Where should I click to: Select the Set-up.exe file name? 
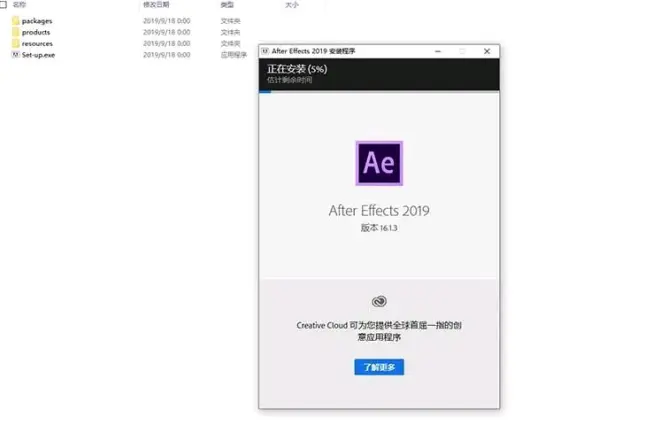(x=38, y=55)
